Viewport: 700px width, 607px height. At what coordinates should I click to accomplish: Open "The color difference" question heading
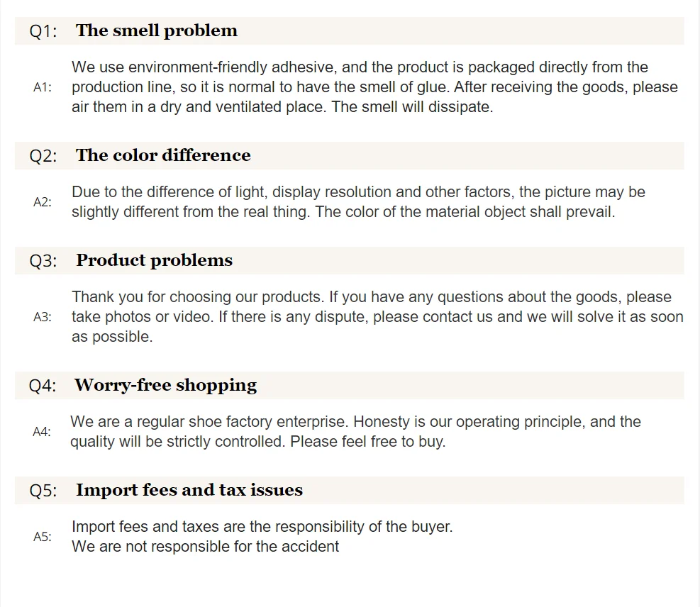[163, 155]
